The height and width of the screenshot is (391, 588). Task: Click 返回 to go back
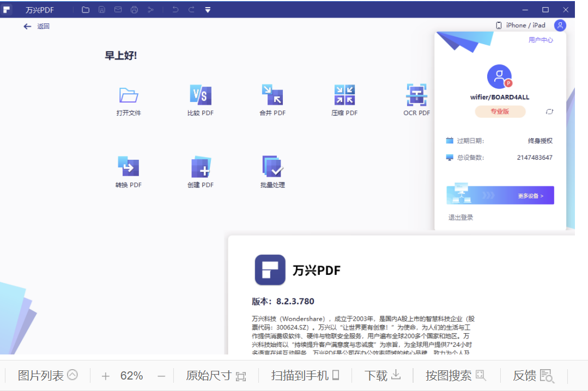tap(36, 26)
